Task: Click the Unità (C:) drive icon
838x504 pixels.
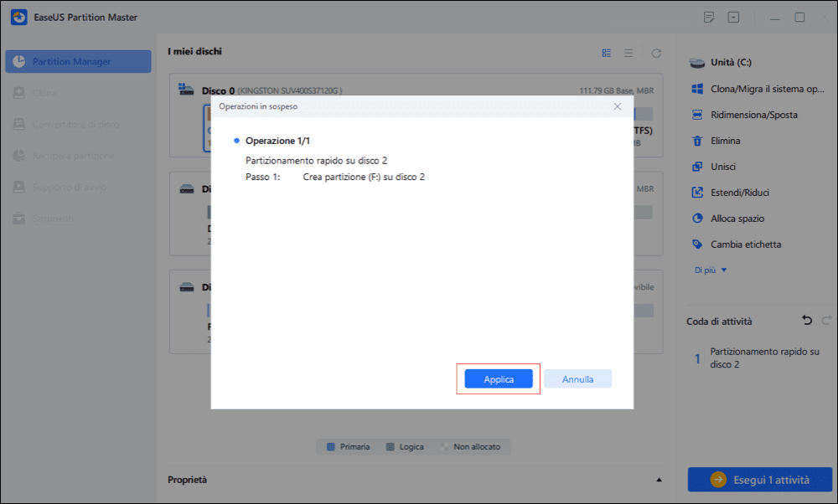Action: [697, 63]
